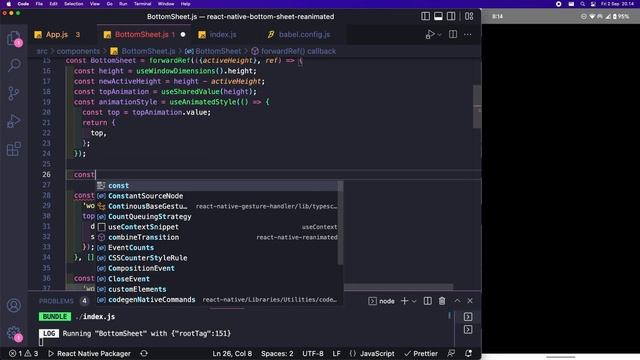Switch to the index.js tab
The height and width of the screenshot is (360, 640).
[223, 35]
